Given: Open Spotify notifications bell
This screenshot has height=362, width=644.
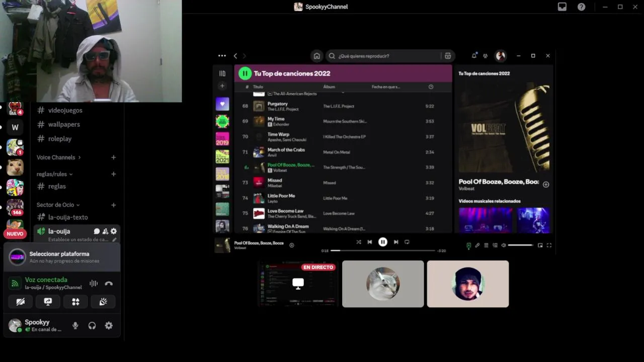Looking at the screenshot, I should point(474,56).
